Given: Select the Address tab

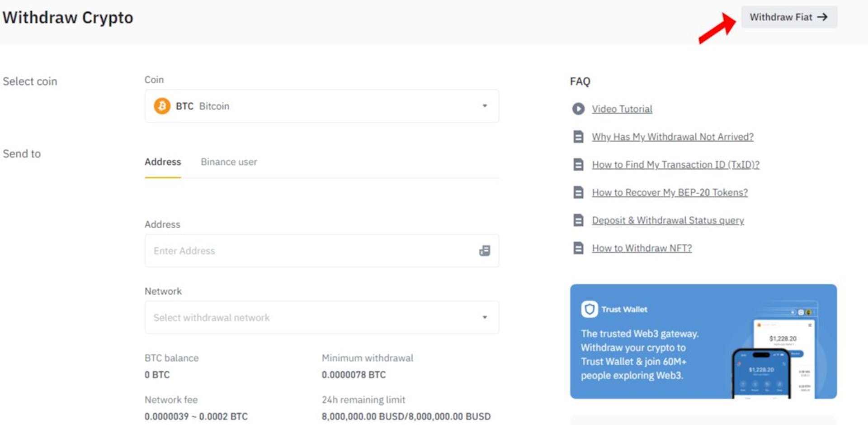Looking at the screenshot, I should click(163, 162).
